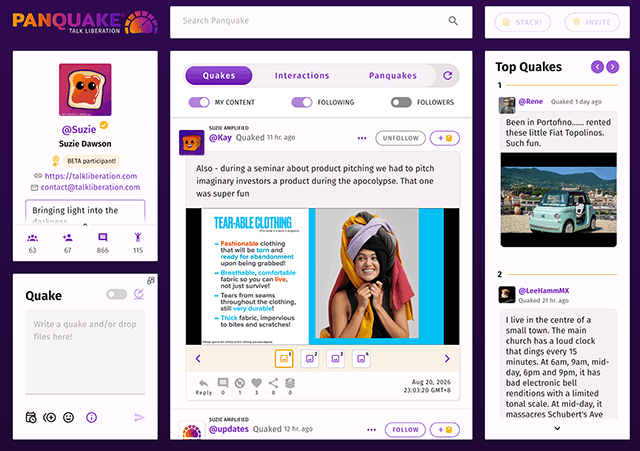Viewport: 640px width, 451px height.
Task: Switch to the Panquakes tab
Action: 393,76
